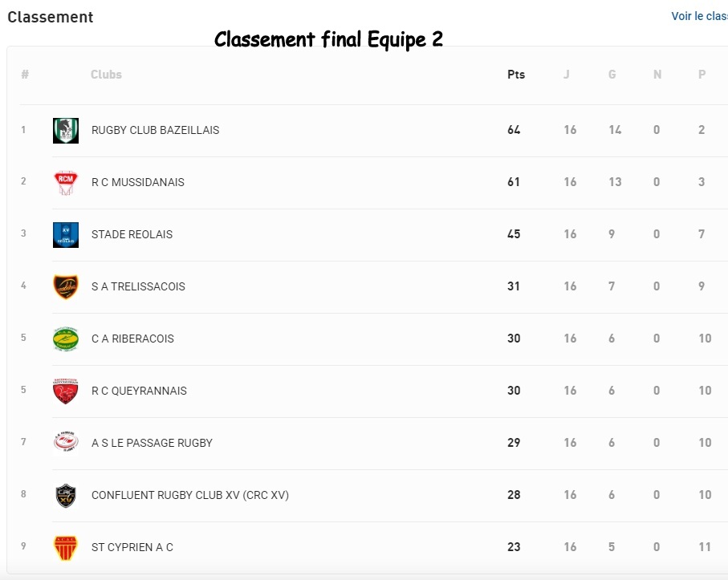Select the STADE REOLAIS club name
Screen dimensions: 728x580
132,234
